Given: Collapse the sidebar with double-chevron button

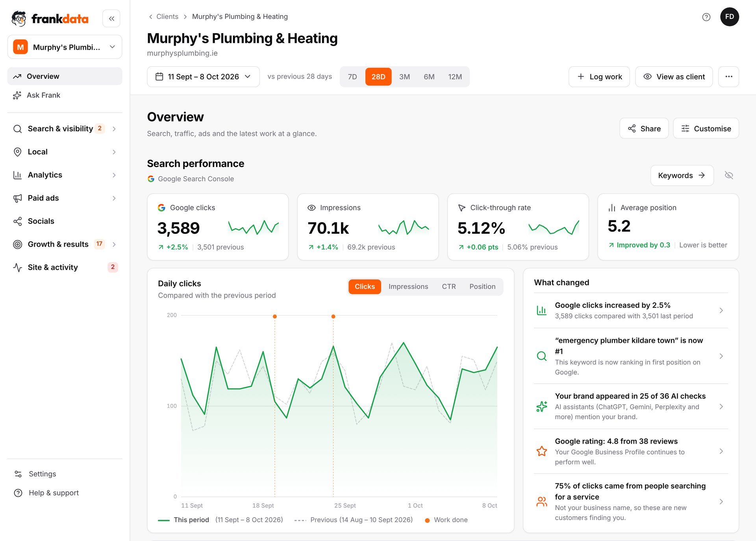Looking at the screenshot, I should pos(111,19).
